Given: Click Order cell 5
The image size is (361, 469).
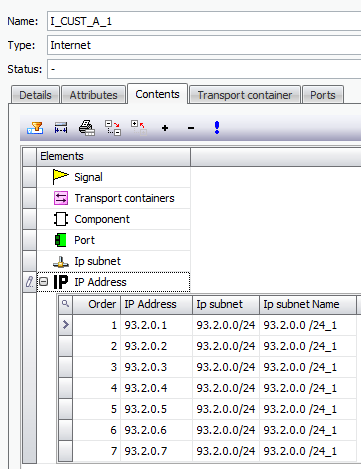Looking at the screenshot, I should click(97, 409).
